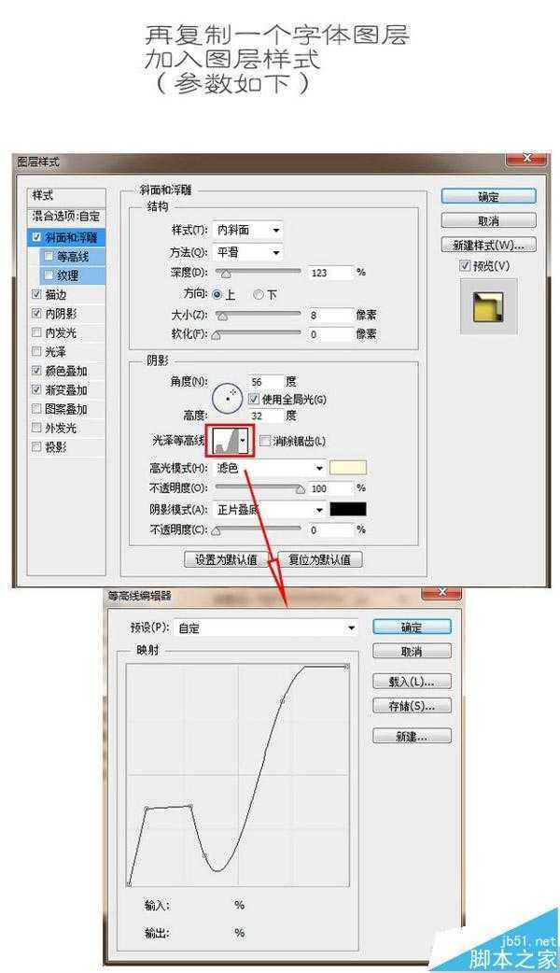560x973 pixels.
Task: Open the 高光模式(H) dropdown showing 滤色
Action: (x=269, y=469)
